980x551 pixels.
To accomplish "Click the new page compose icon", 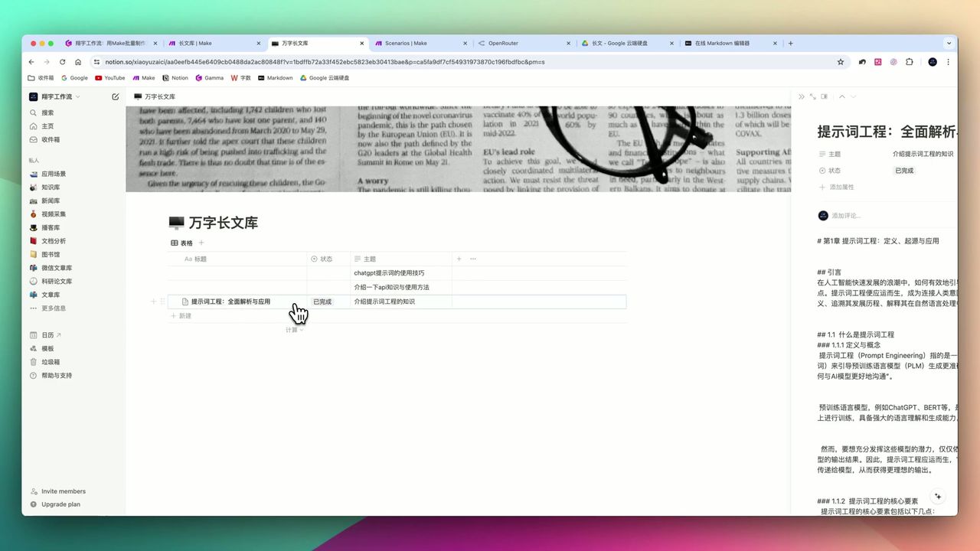I will pos(115,96).
